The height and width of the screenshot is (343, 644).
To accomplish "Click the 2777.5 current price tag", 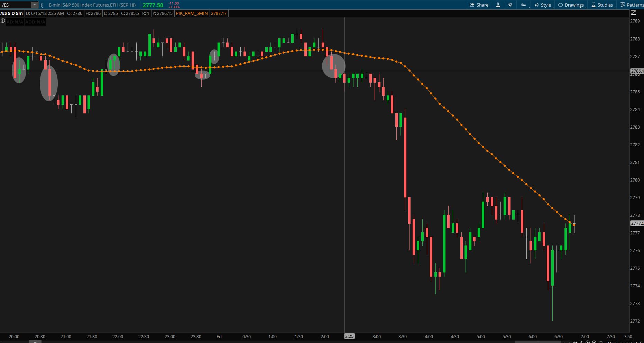I will tap(637, 223).
